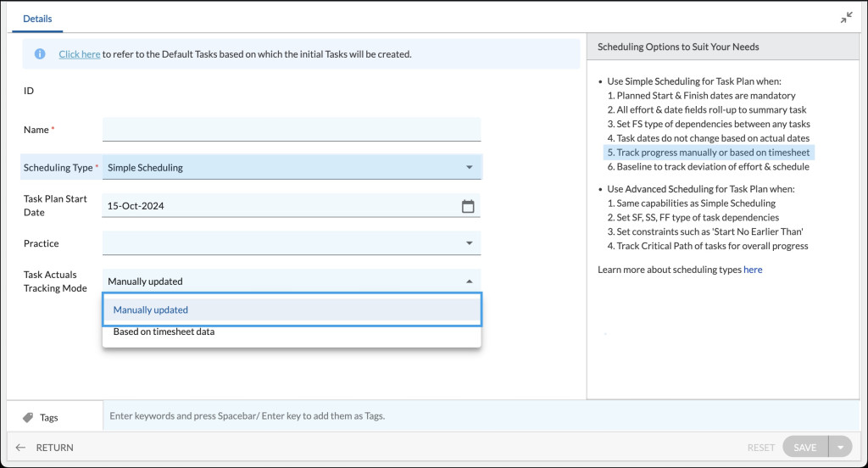Click the back arrow next to RETURN
The width and height of the screenshot is (868, 468).
pos(20,448)
